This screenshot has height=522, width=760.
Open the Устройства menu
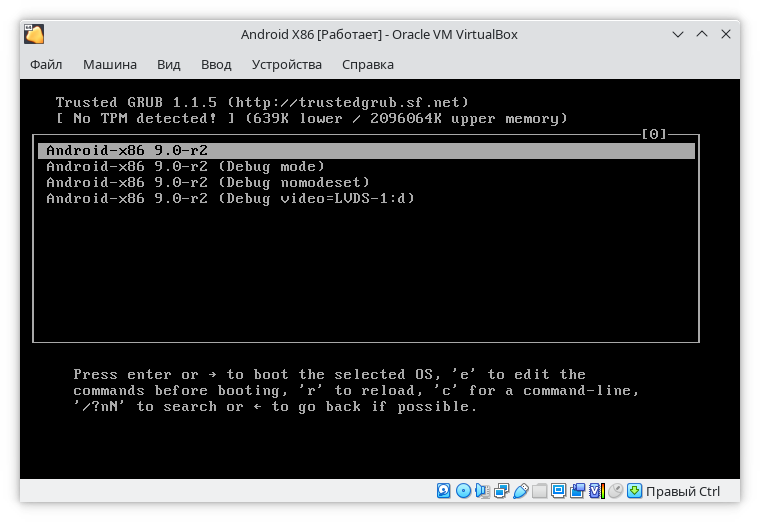(x=287, y=65)
